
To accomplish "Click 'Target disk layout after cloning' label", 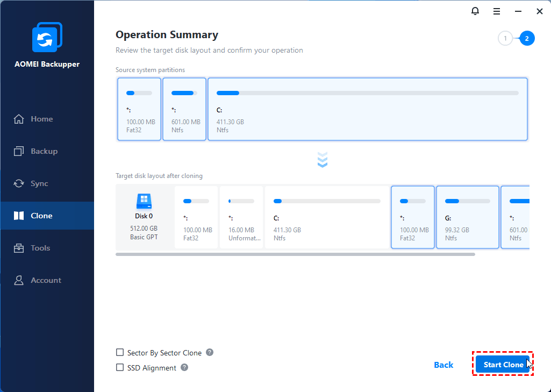I will point(159,176).
